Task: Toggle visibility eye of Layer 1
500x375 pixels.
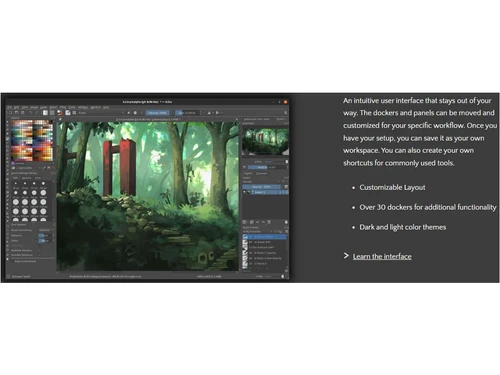Action: pos(244,192)
